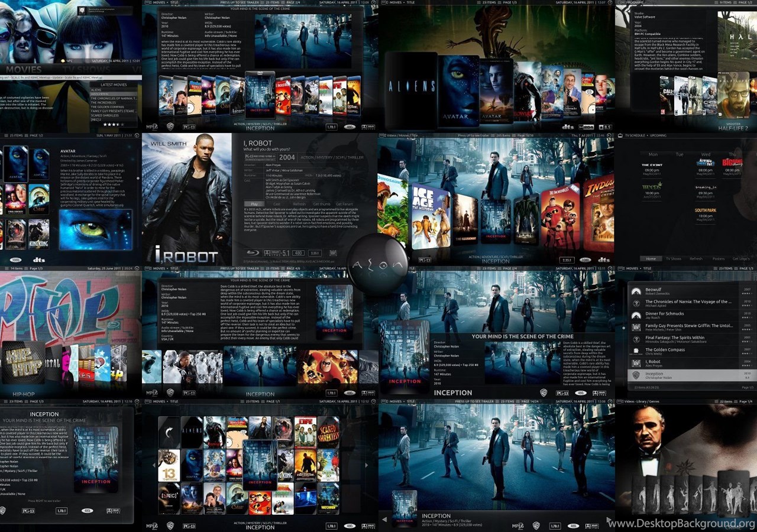This screenshot has height=532, width=757.
Task: Select Refresh in TV Schedule bottom bar
Action: [696, 259]
